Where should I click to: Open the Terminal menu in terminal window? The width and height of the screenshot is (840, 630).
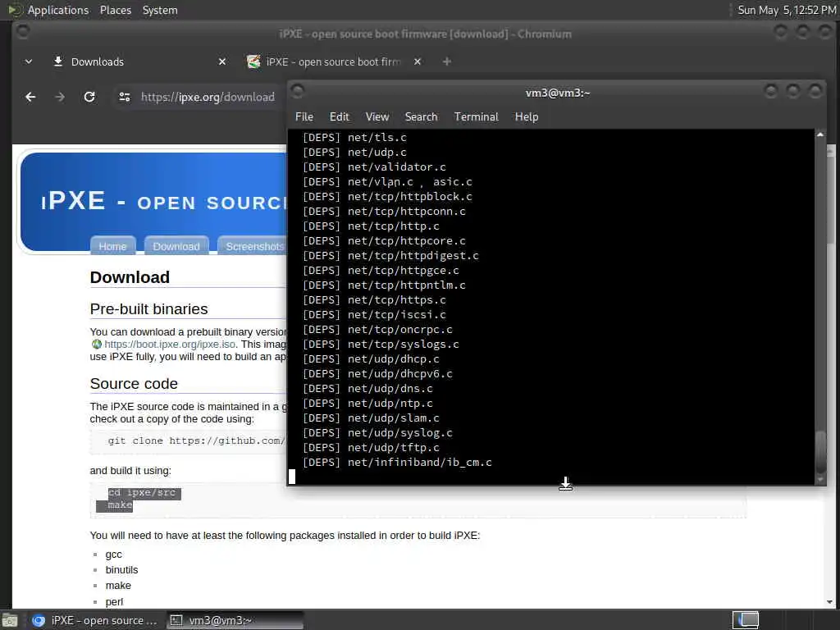point(477,116)
